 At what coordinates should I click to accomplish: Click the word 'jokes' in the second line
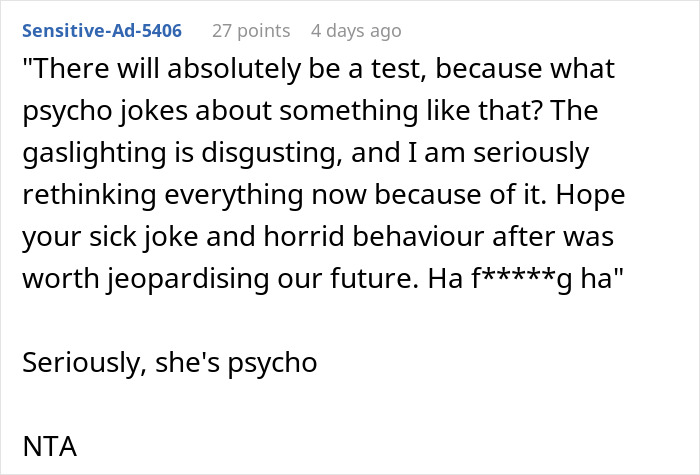click(x=153, y=111)
